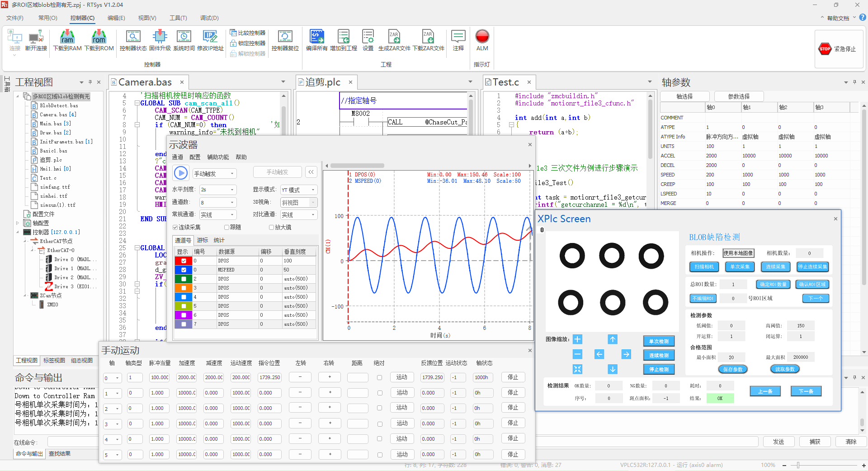Open the 水平刻度 dropdown showing 2s
Viewport: 868px width, 471px height.
click(x=218, y=190)
